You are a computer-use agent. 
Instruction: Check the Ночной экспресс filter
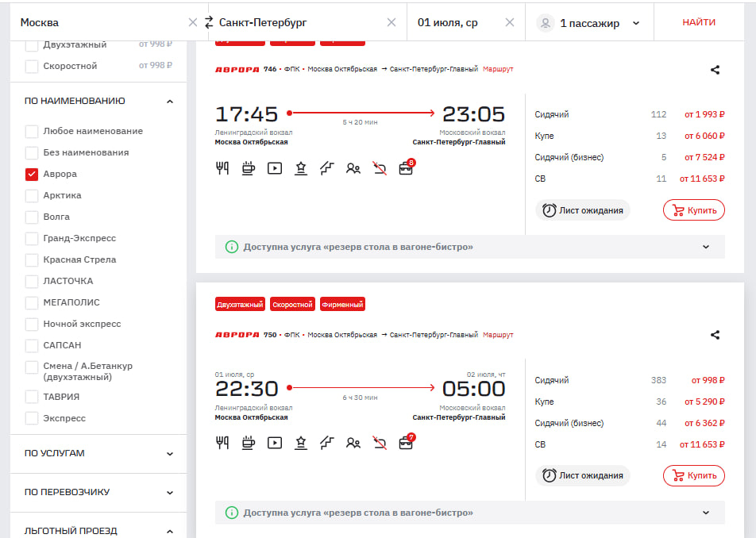click(x=31, y=324)
